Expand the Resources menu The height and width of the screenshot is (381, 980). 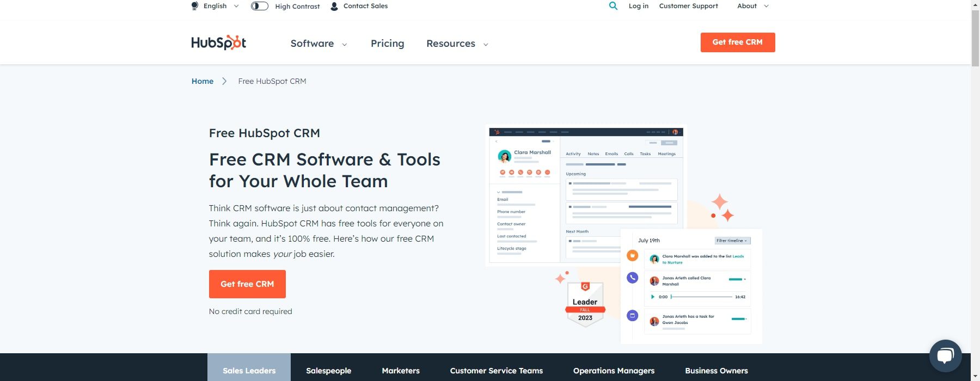[x=457, y=44]
